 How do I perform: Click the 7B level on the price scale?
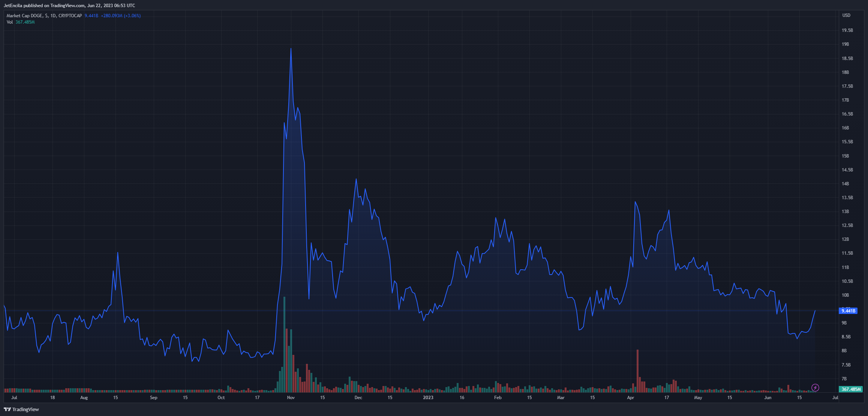point(844,379)
